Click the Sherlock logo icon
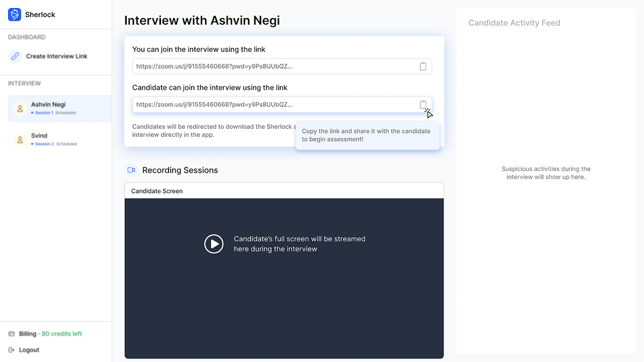 point(13,14)
